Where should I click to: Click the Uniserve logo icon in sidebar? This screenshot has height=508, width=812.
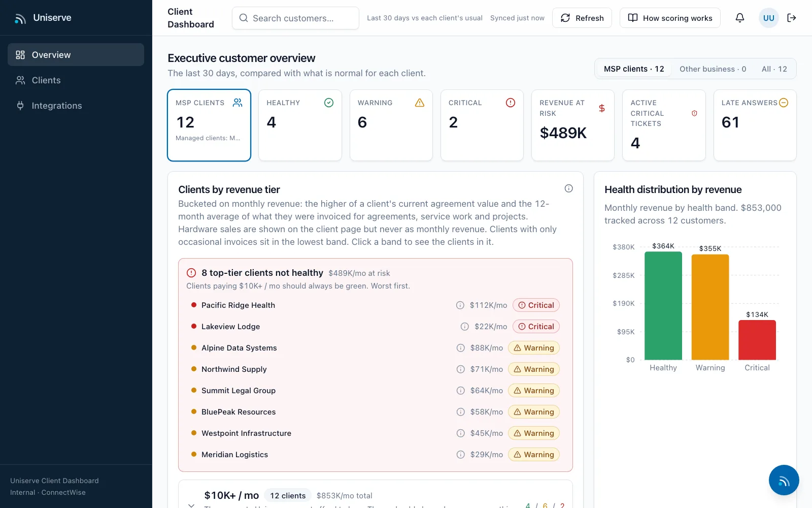[x=20, y=19]
